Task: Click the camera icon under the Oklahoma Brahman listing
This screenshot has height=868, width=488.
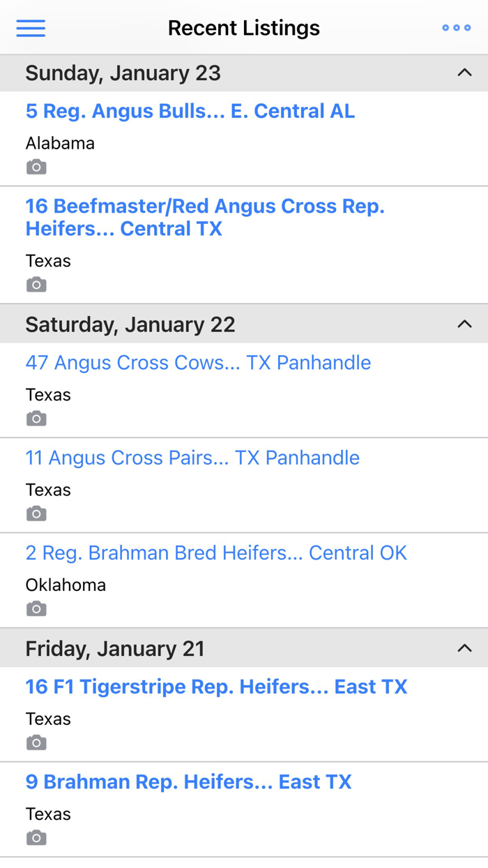Action: pyautogui.click(x=36, y=608)
